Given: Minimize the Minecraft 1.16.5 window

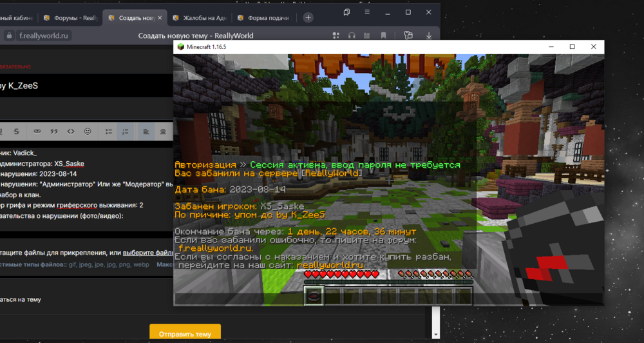Looking at the screenshot, I should (551, 47).
